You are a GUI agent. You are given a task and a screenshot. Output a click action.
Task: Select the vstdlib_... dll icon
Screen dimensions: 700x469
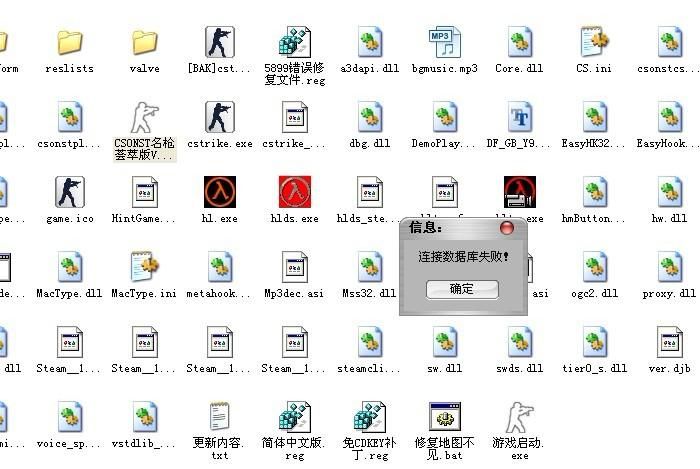145,417
